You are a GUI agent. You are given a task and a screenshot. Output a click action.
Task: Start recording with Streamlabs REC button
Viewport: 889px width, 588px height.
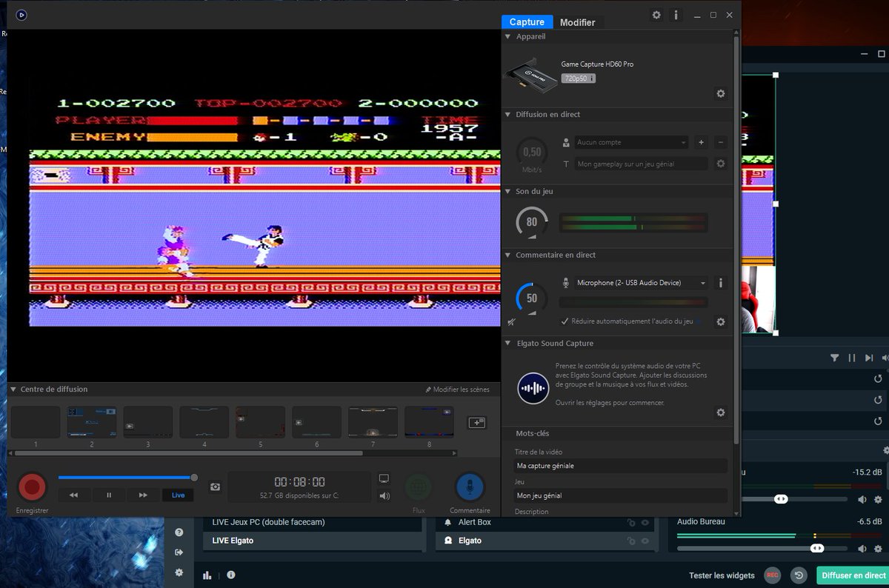(773, 575)
